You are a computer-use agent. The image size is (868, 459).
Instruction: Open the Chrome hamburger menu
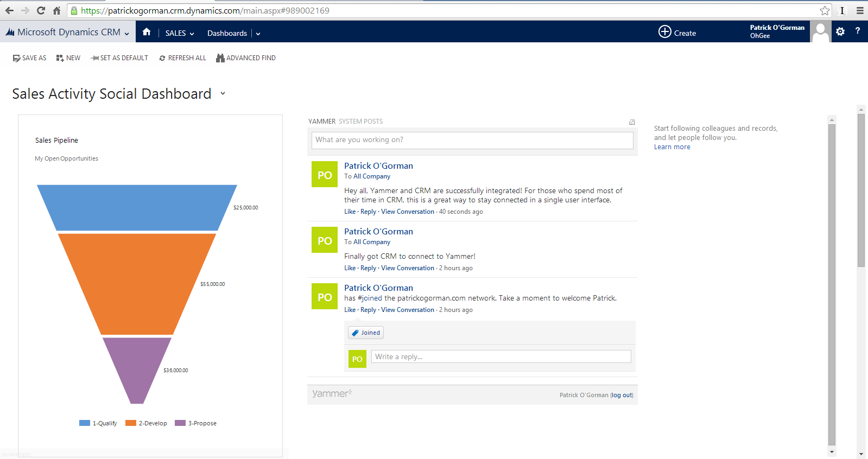tap(860, 10)
